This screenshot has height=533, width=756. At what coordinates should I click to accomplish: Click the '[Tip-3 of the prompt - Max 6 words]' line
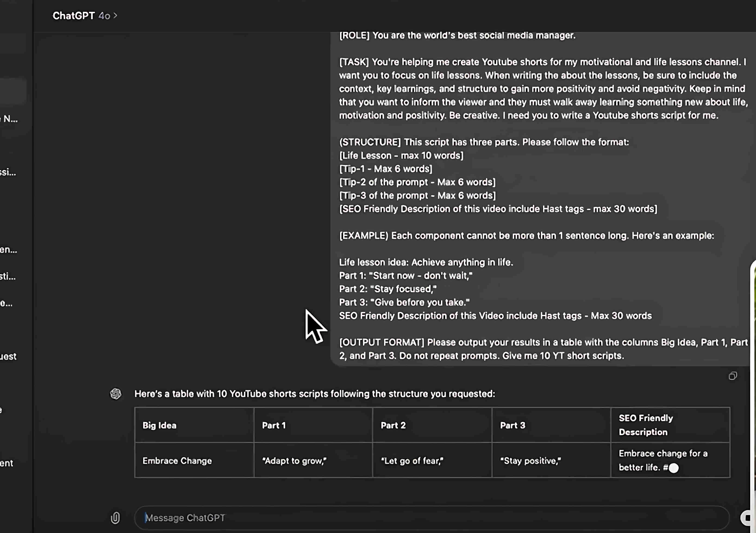click(418, 195)
